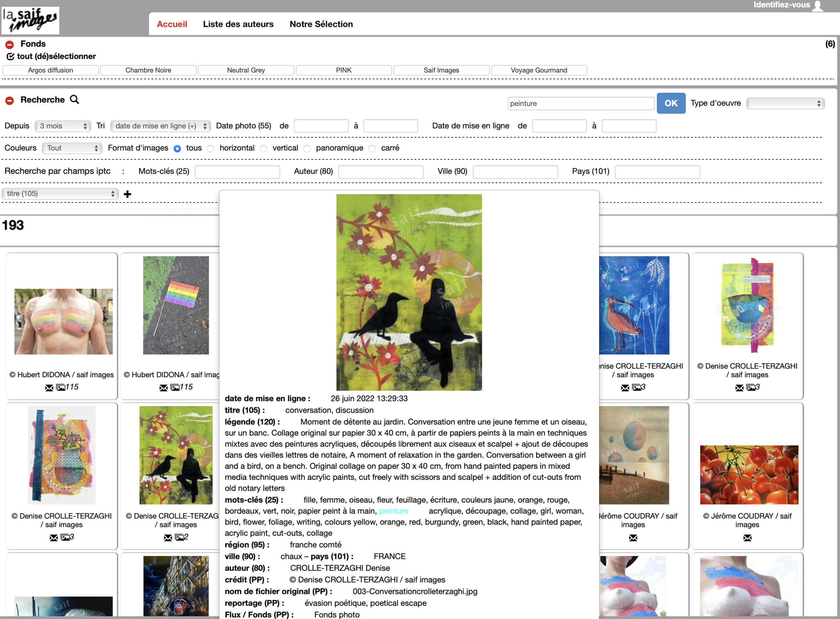
Task: Toggle tout (dé)sélectionner checkbox icon
Action: [10, 56]
